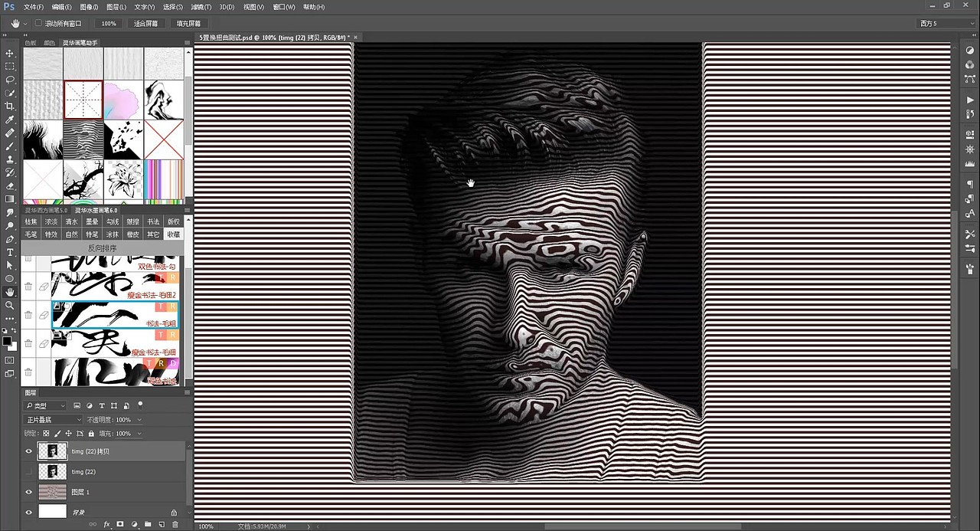Create a new layer group folder
The image size is (980, 531).
[x=148, y=524]
